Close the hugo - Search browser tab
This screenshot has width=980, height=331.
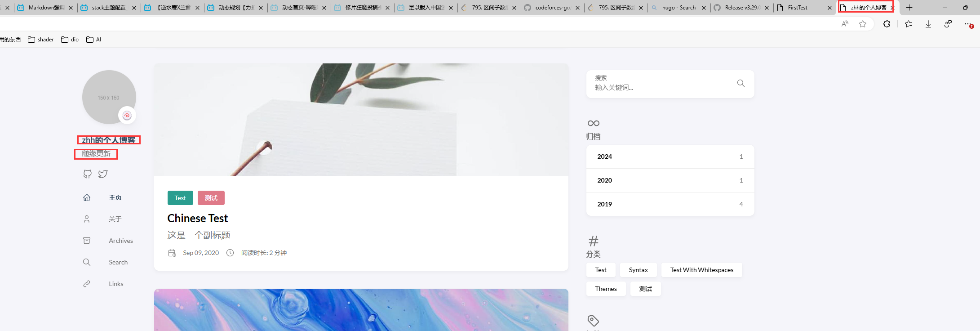pos(704,8)
